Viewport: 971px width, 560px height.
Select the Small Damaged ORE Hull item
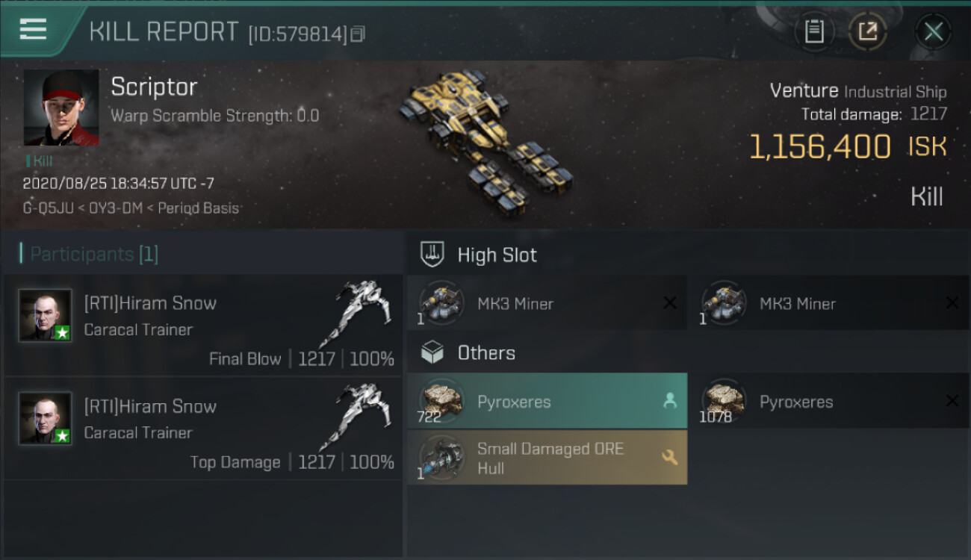(x=547, y=458)
